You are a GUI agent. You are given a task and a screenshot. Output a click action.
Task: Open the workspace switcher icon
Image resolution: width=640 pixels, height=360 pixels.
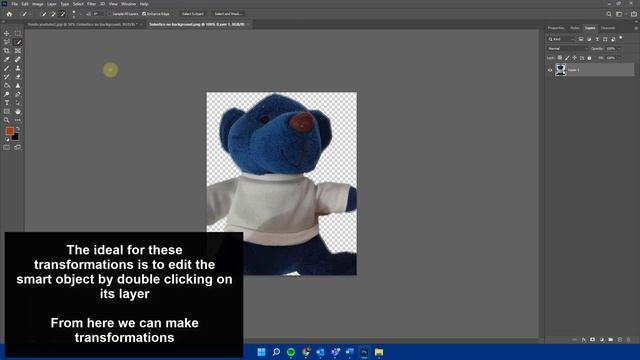point(619,14)
